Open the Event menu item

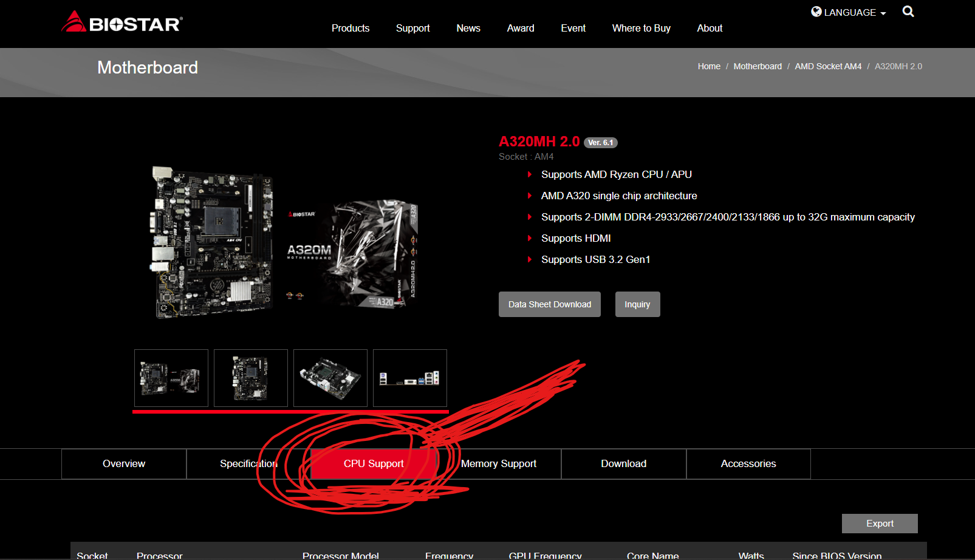pos(573,28)
